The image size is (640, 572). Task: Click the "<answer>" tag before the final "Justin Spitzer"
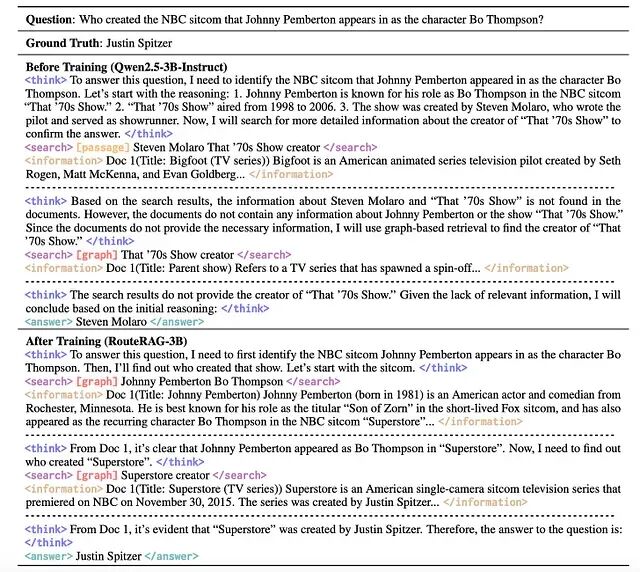click(x=49, y=556)
